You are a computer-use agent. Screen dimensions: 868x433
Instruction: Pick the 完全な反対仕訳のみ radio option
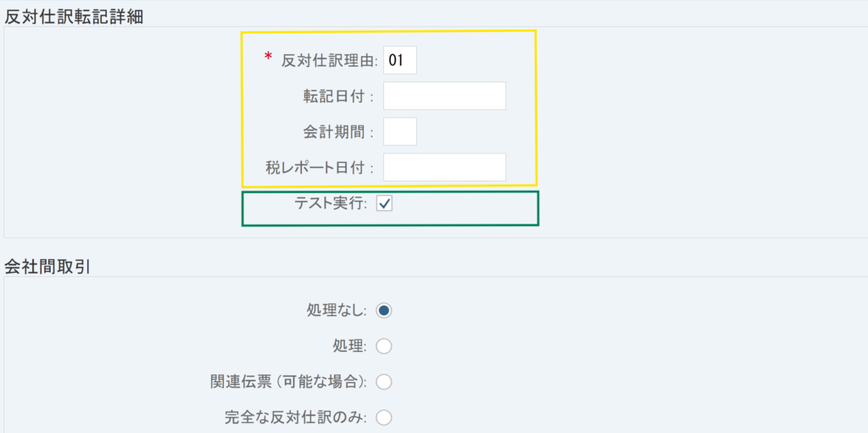click(384, 417)
